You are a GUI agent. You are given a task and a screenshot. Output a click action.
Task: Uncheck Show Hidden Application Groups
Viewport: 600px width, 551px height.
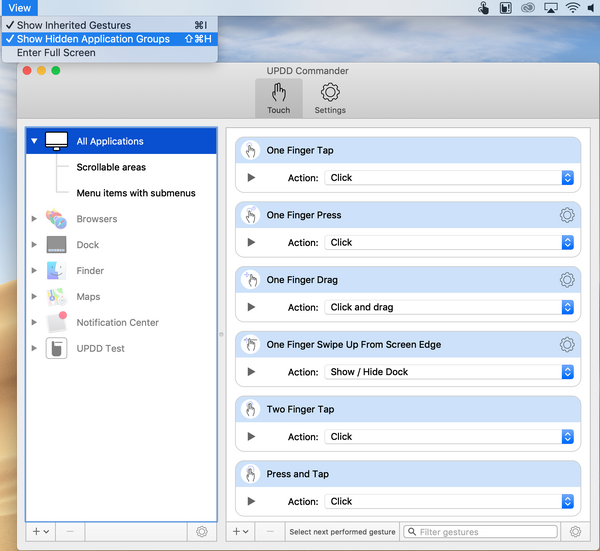point(93,39)
